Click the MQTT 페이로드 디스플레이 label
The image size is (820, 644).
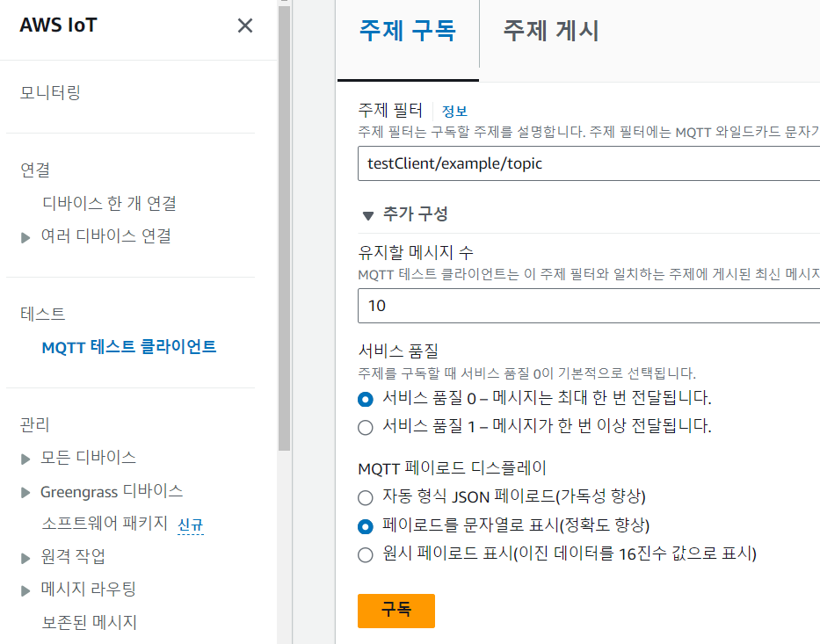(x=453, y=467)
